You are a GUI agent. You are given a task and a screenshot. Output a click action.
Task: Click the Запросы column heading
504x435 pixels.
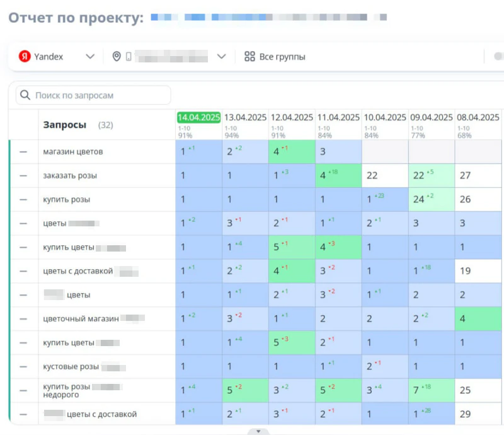[x=65, y=125]
